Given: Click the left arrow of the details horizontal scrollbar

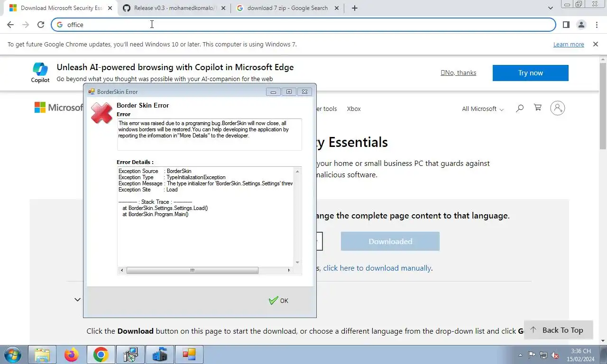Looking at the screenshot, I should (x=122, y=270).
